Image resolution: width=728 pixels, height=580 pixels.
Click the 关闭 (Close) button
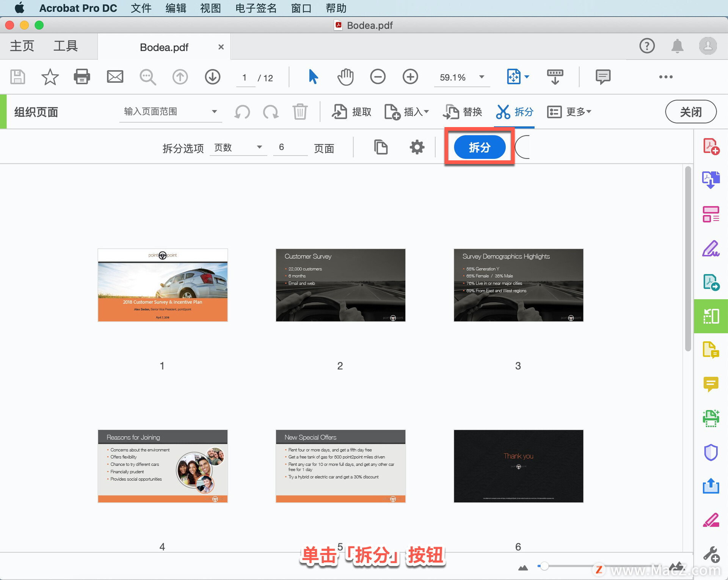click(x=690, y=112)
